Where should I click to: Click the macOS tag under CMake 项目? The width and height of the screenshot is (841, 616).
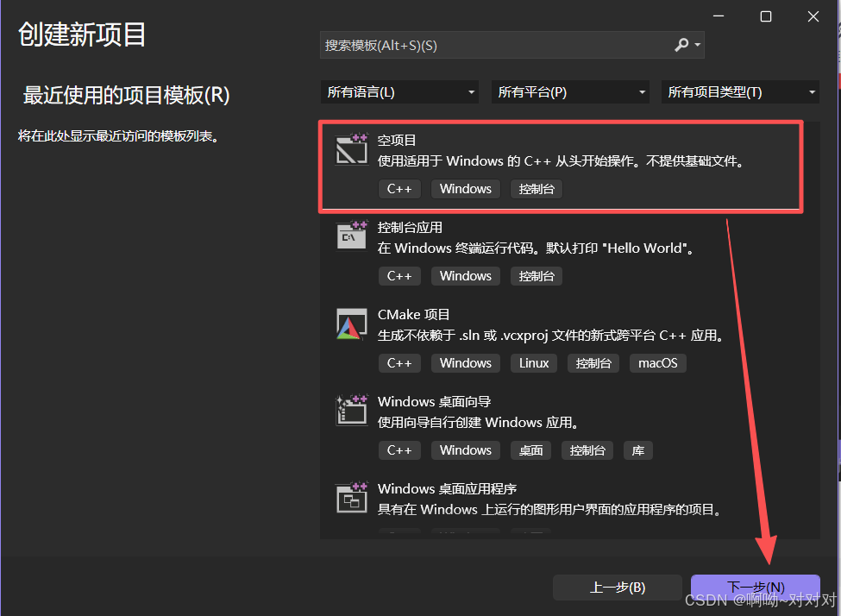657,363
